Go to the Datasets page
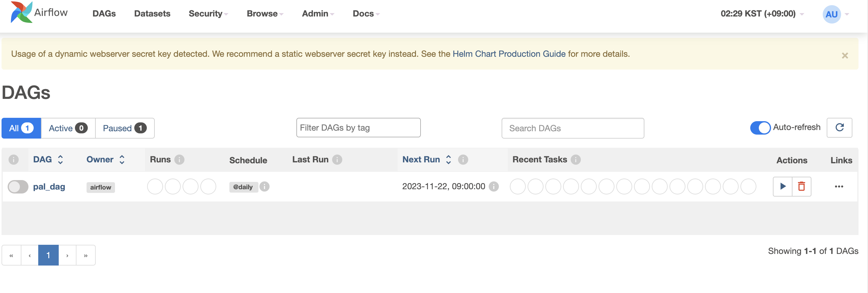 tap(152, 14)
